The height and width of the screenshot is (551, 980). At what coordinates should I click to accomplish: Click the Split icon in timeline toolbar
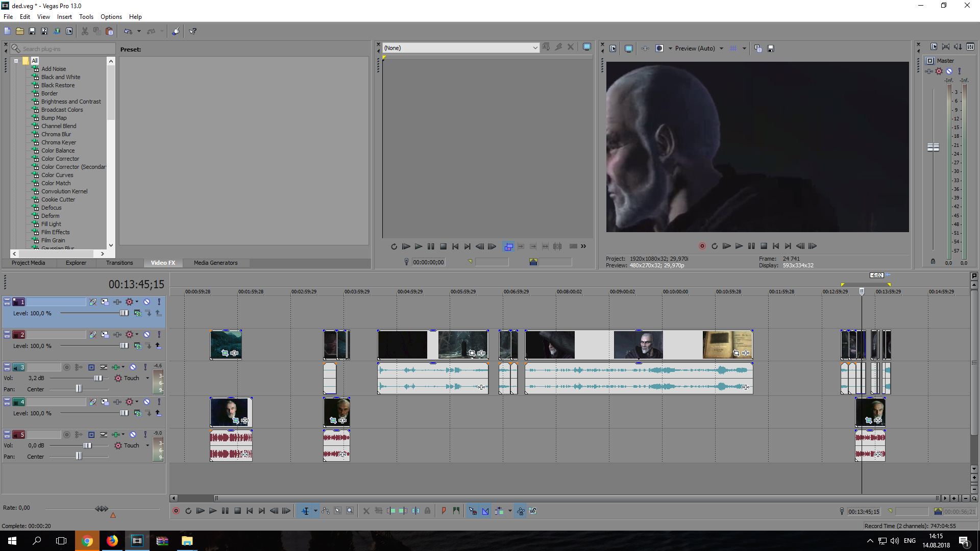click(416, 511)
